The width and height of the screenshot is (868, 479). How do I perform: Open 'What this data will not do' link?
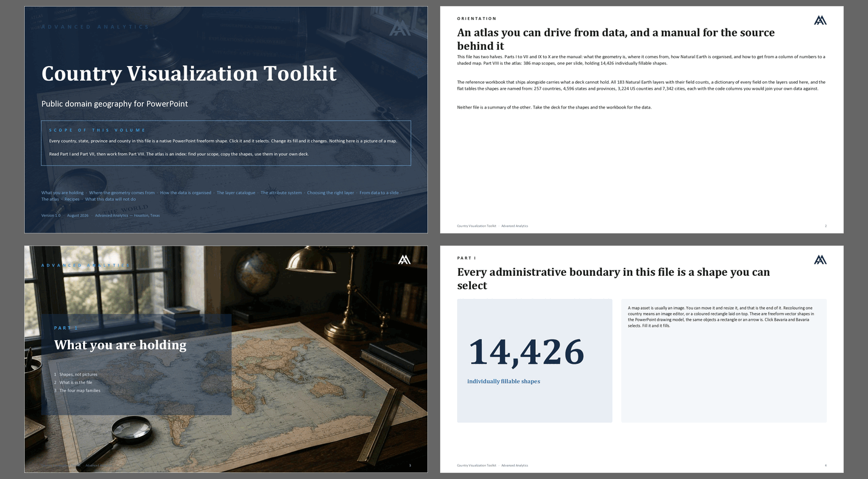pyautogui.click(x=110, y=199)
